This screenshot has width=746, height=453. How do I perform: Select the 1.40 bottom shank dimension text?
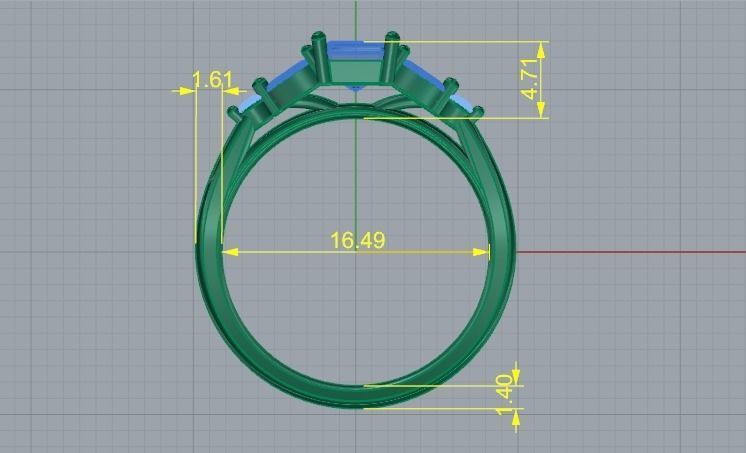tap(505, 394)
